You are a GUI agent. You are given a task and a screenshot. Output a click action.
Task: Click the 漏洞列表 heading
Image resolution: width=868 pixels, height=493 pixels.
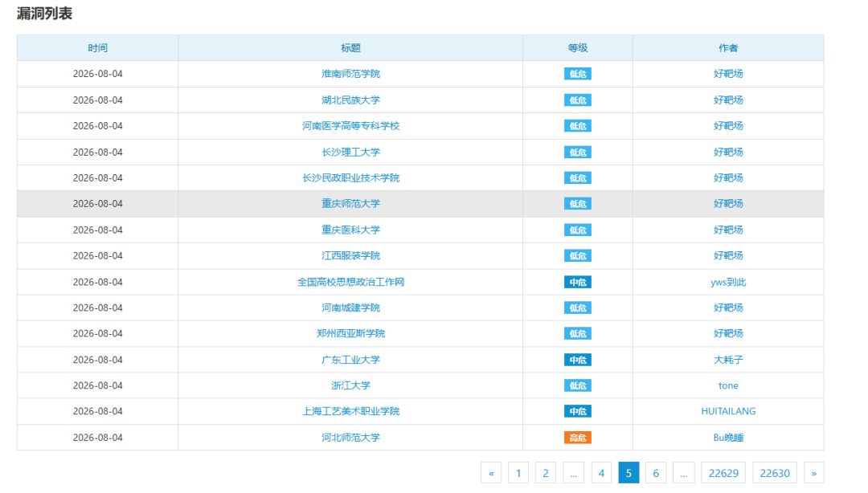[44, 14]
